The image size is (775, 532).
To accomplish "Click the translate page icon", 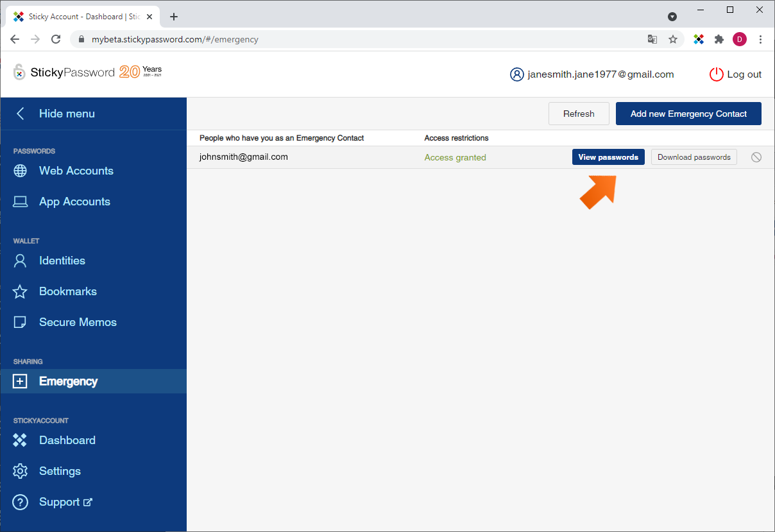I will [x=652, y=39].
